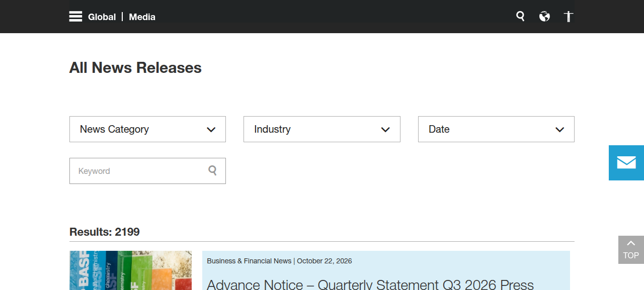This screenshot has width=644, height=290.
Task: Click the Results: 2199 count text
Action: (x=105, y=232)
